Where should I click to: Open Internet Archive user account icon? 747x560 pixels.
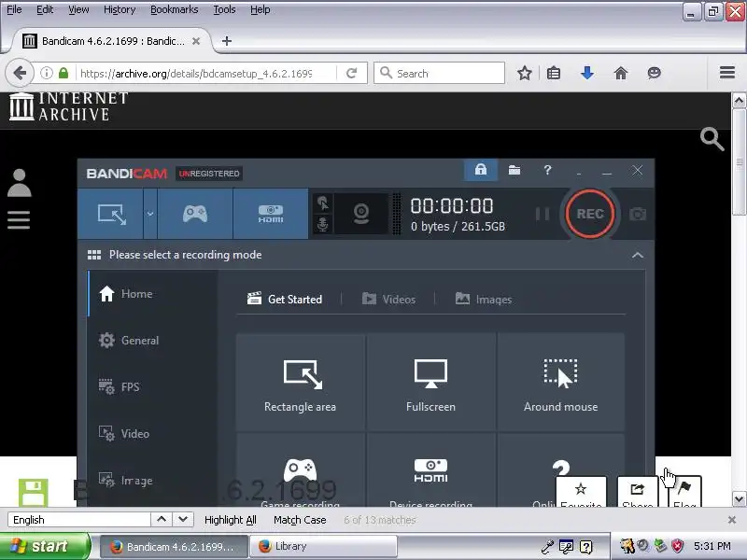[19, 183]
